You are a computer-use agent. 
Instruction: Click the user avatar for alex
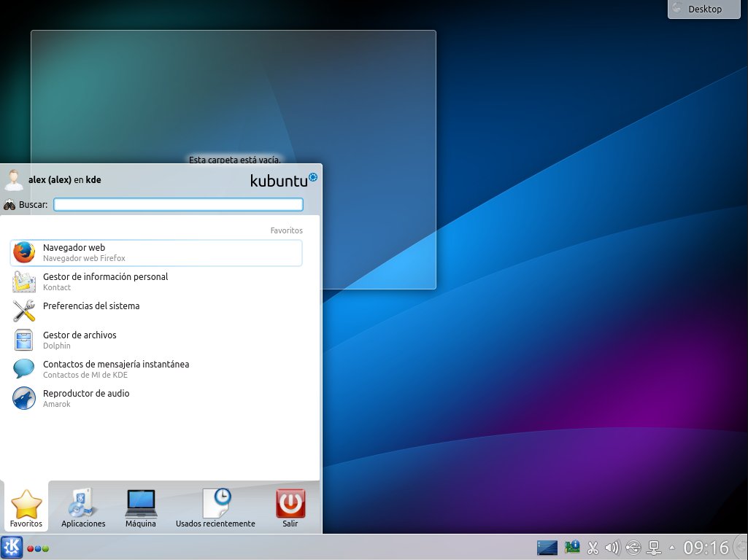tap(14, 180)
